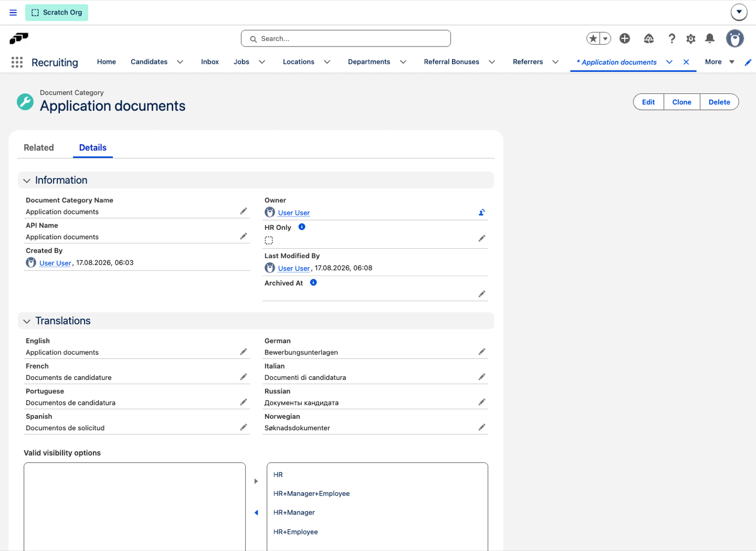The image size is (756, 551).
Task: Click the Scratch Org button
Action: tap(57, 12)
